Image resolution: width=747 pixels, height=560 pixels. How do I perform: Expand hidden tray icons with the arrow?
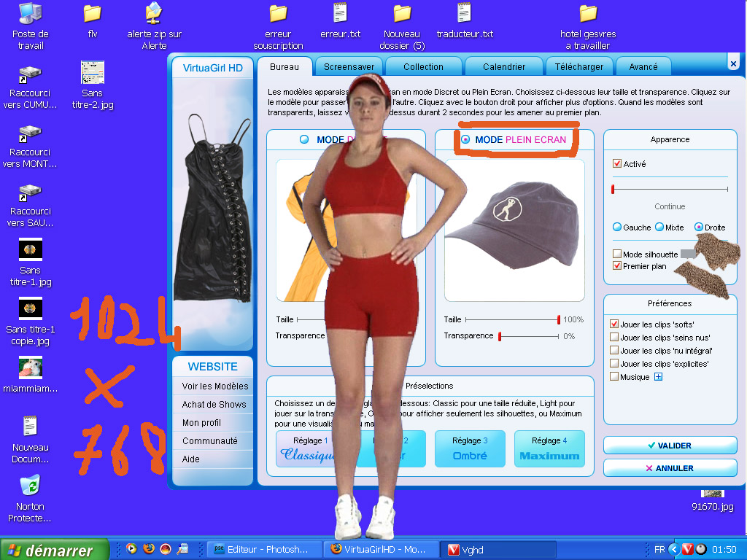[673, 549]
